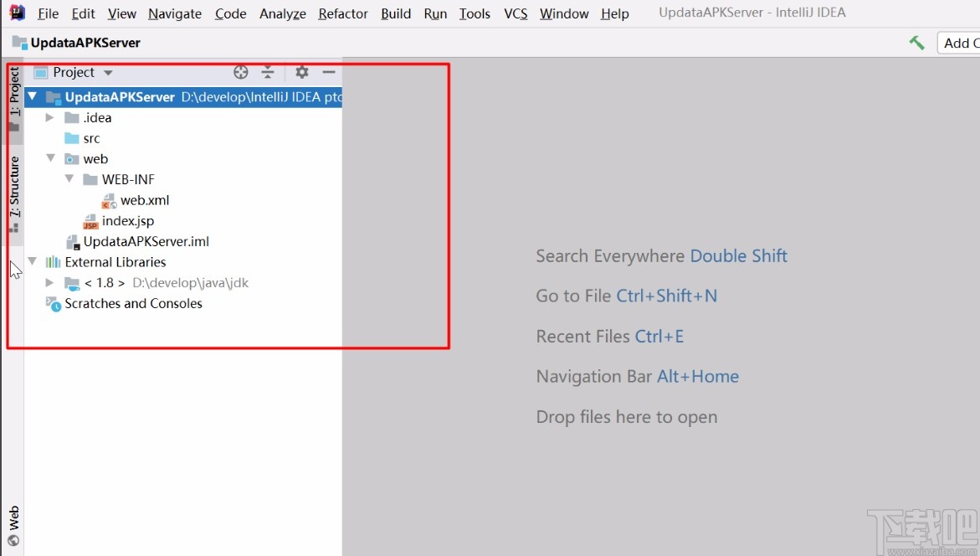Click the Scratches and Consoles icon
Viewport: 980px width, 556px height.
tap(52, 303)
